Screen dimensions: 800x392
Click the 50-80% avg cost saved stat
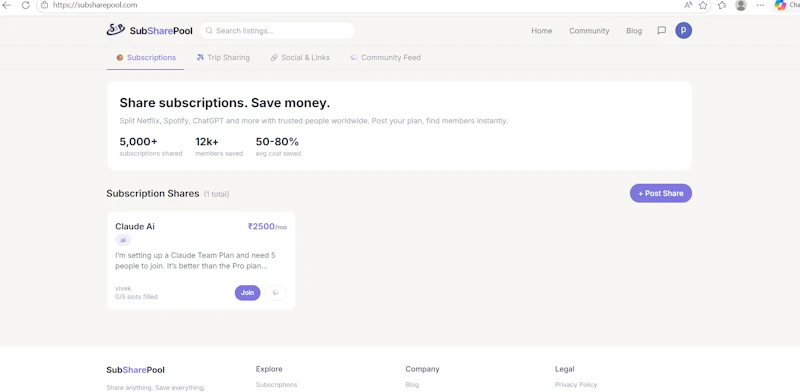(278, 146)
